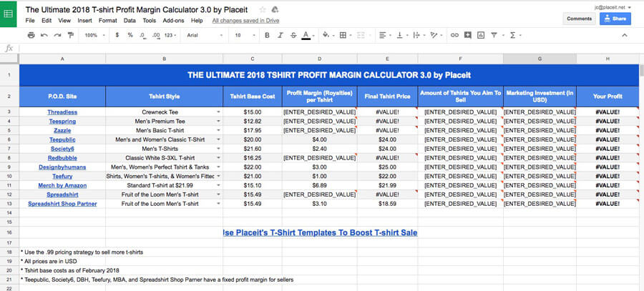This screenshot has height=291, width=644.
Task: Undo the last action
Action: [x=44, y=35]
